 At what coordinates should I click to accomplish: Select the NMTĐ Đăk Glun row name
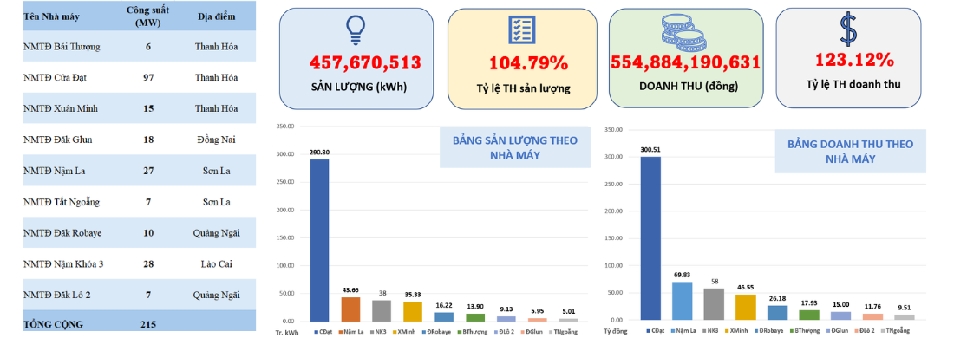pos(57,140)
